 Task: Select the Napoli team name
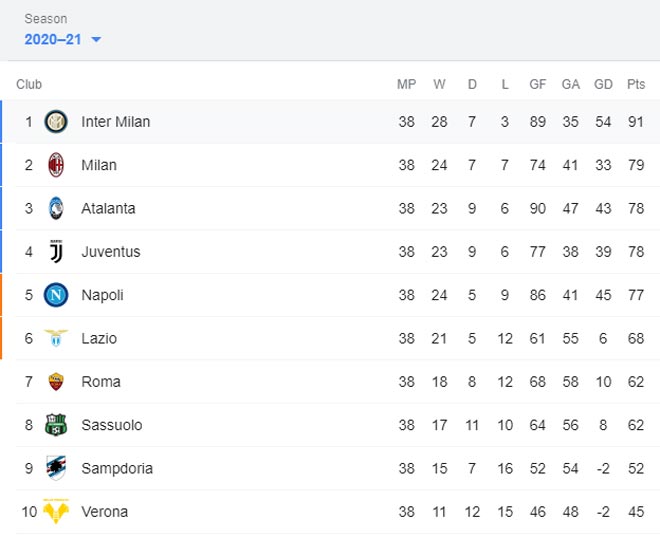click(102, 295)
